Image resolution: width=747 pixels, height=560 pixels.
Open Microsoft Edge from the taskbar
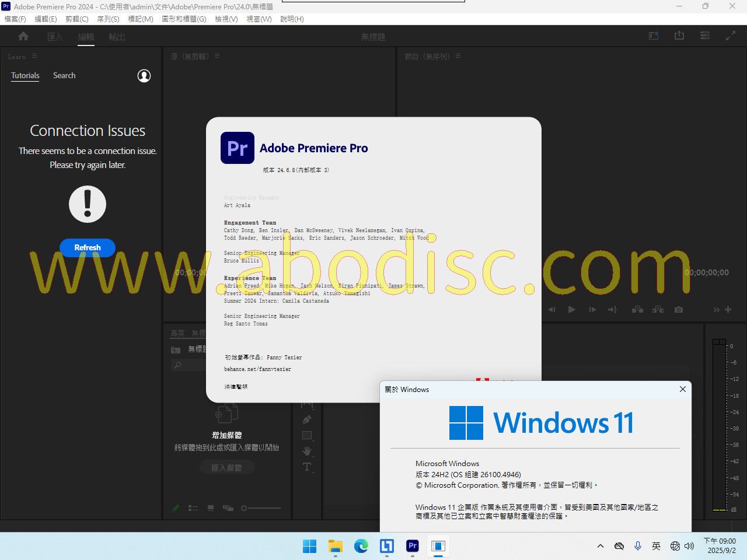click(361, 546)
